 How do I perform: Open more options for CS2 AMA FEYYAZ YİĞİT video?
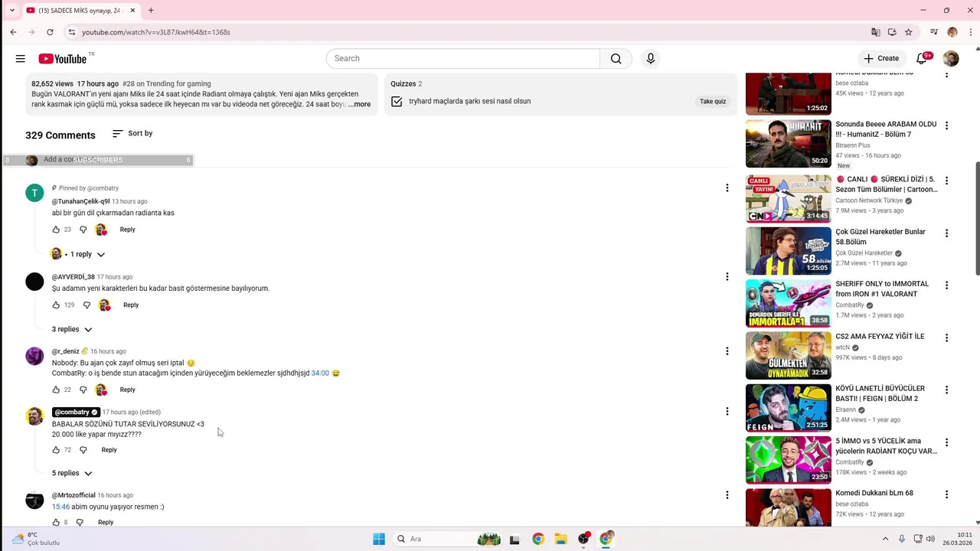946,337
